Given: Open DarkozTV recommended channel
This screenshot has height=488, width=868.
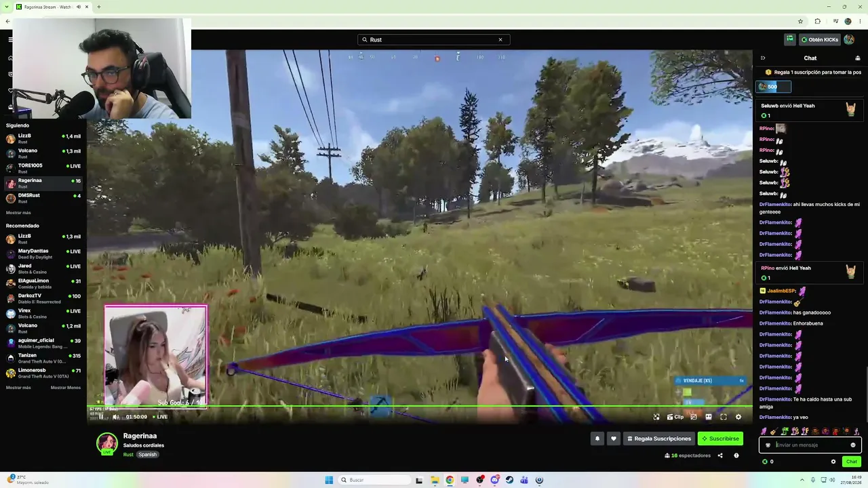Looking at the screenshot, I should pos(43,298).
